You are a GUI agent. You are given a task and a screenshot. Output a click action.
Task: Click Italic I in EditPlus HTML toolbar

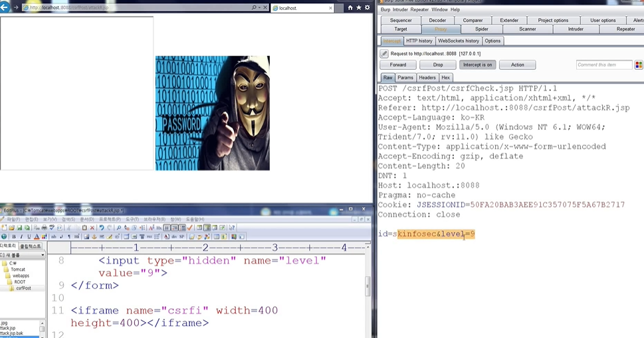click(x=21, y=237)
